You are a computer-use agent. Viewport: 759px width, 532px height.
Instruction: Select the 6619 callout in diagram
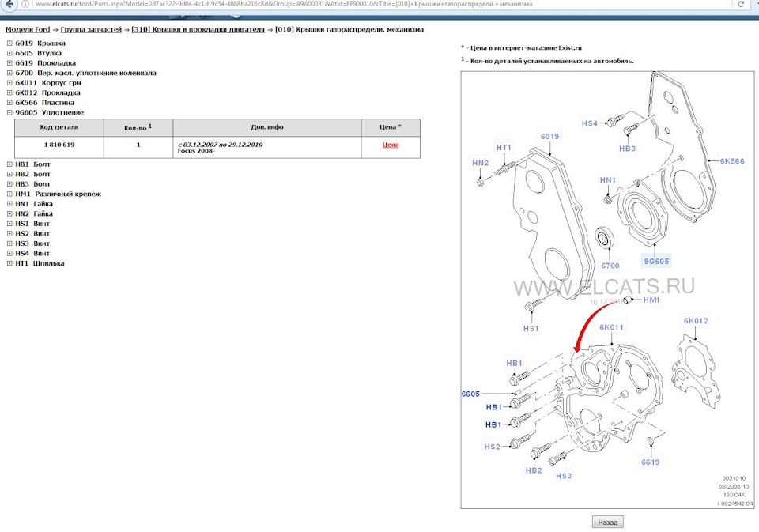[651, 462]
